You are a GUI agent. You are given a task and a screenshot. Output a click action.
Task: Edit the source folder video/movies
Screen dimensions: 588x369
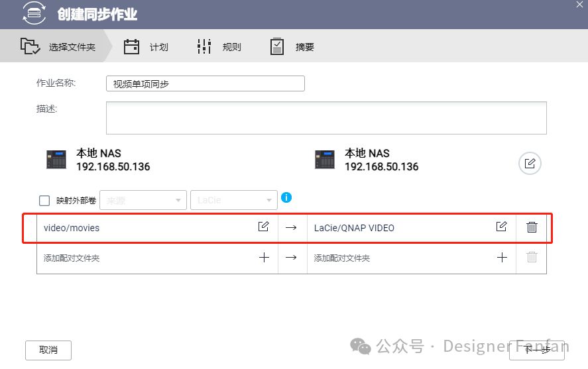click(264, 227)
